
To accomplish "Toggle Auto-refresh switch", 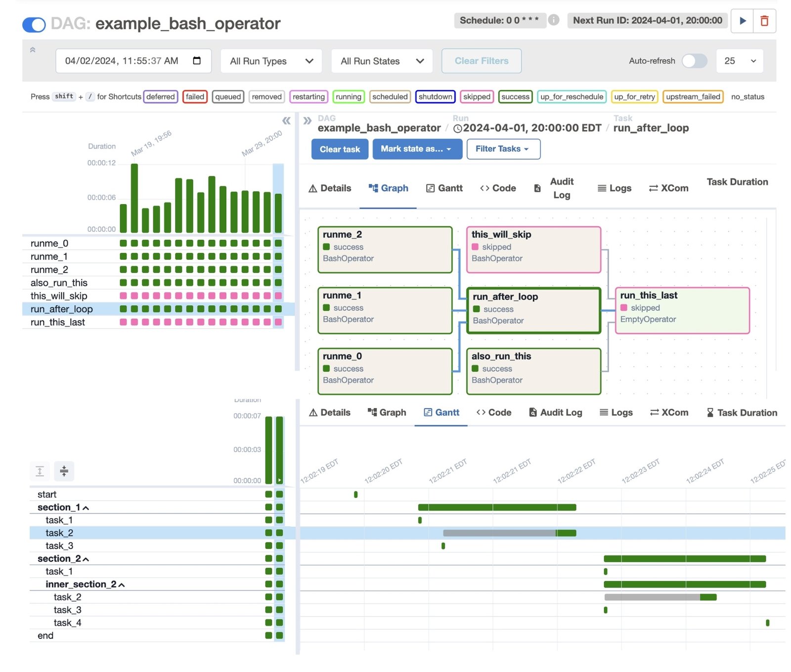I will pyautogui.click(x=694, y=61).
